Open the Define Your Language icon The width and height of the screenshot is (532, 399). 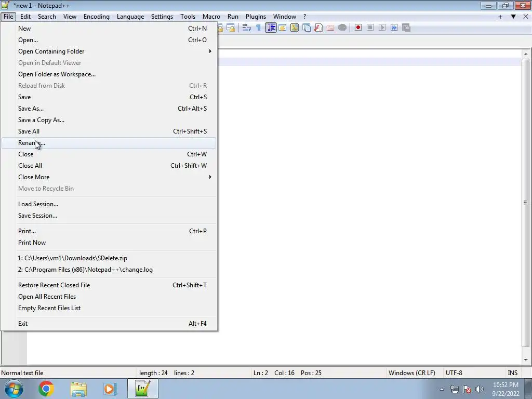click(283, 28)
